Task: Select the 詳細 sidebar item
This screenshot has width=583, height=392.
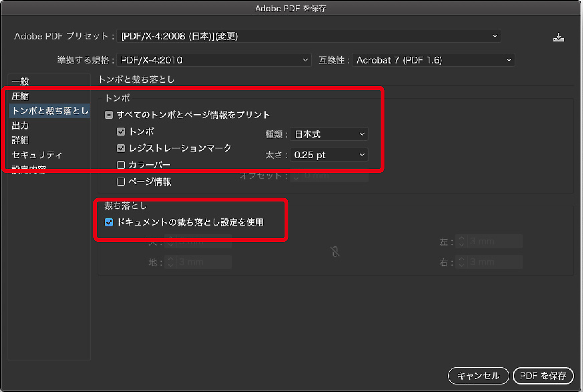Action: coord(20,140)
